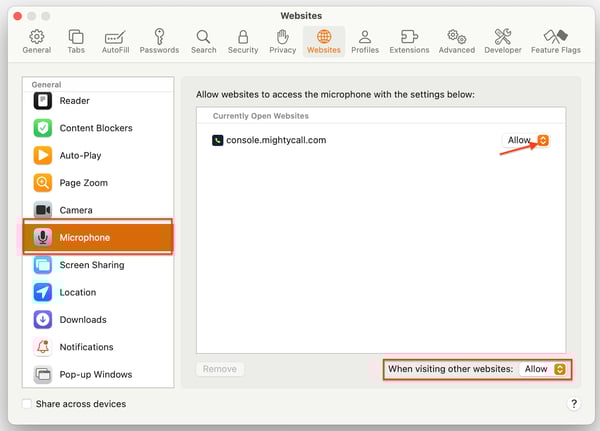Image resolution: width=600 pixels, height=431 pixels.
Task: Click the disabled Remove button
Action: [220, 369]
